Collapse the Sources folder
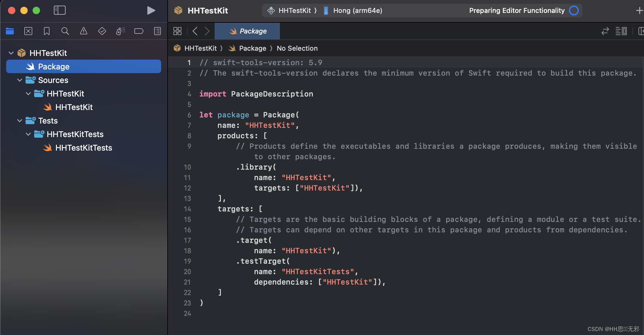This screenshot has width=644, height=335. 20,80
